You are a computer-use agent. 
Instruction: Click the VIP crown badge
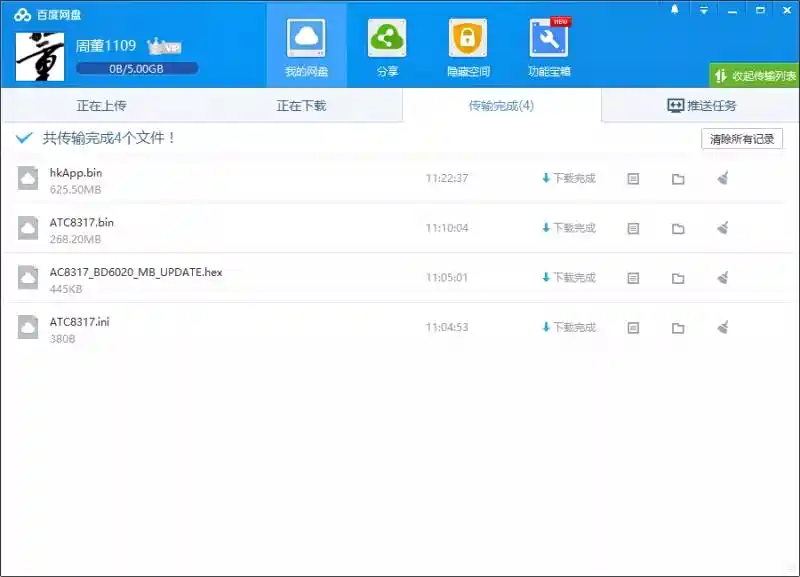coord(164,46)
